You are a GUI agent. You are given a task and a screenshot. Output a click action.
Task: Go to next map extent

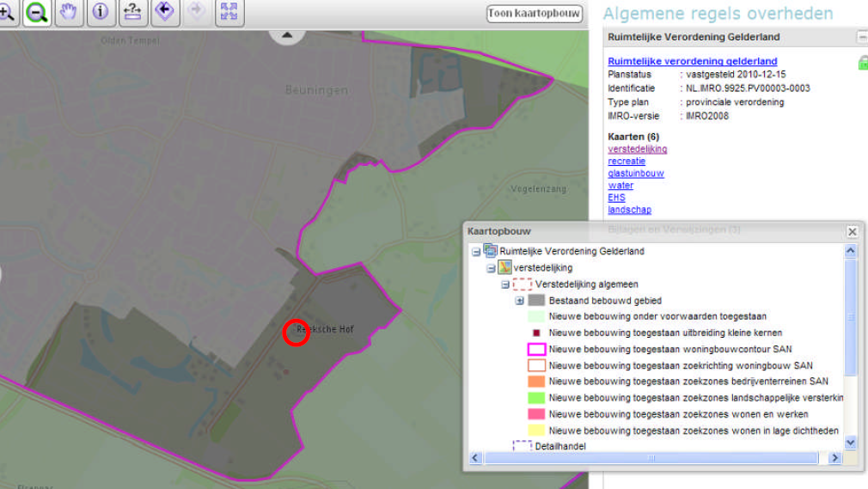click(197, 12)
